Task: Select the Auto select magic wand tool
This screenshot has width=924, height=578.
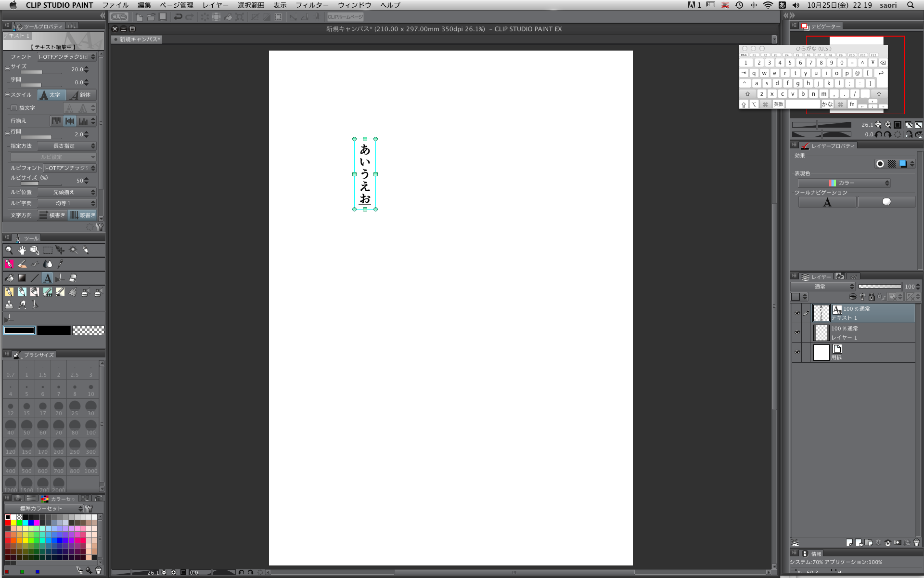Action: click(73, 250)
